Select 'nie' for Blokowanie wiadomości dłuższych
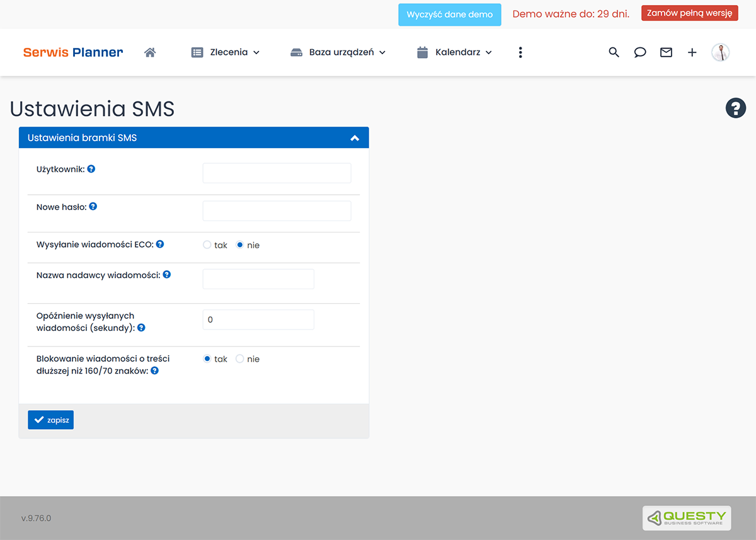Screen dimensions: 756x540 click(239, 358)
